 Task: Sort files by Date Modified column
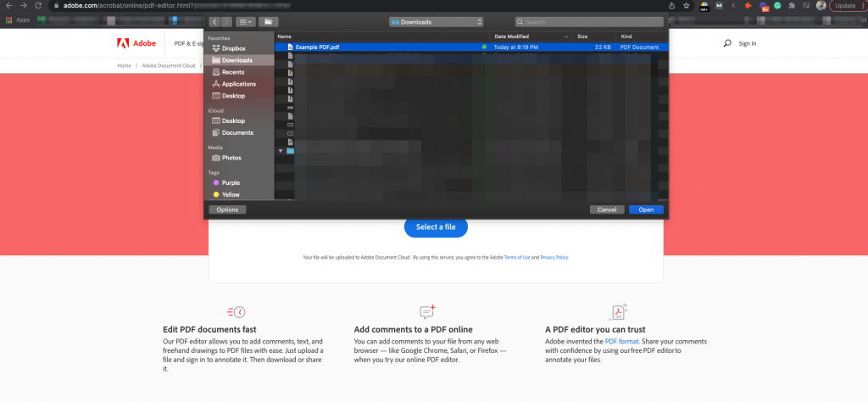511,36
